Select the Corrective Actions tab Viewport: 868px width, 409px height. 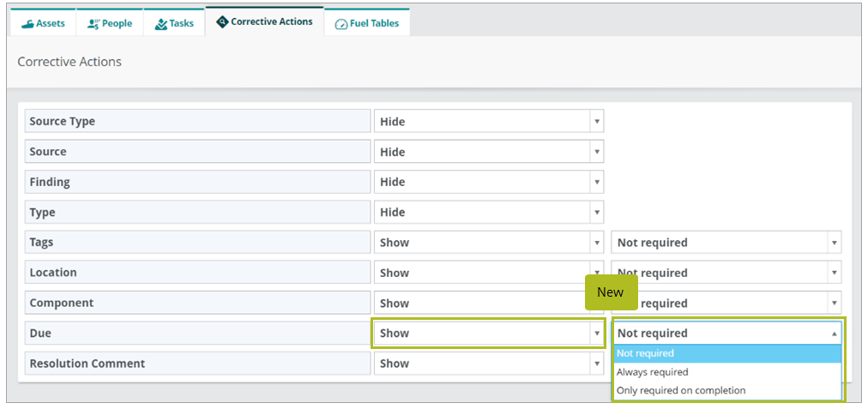[265, 21]
